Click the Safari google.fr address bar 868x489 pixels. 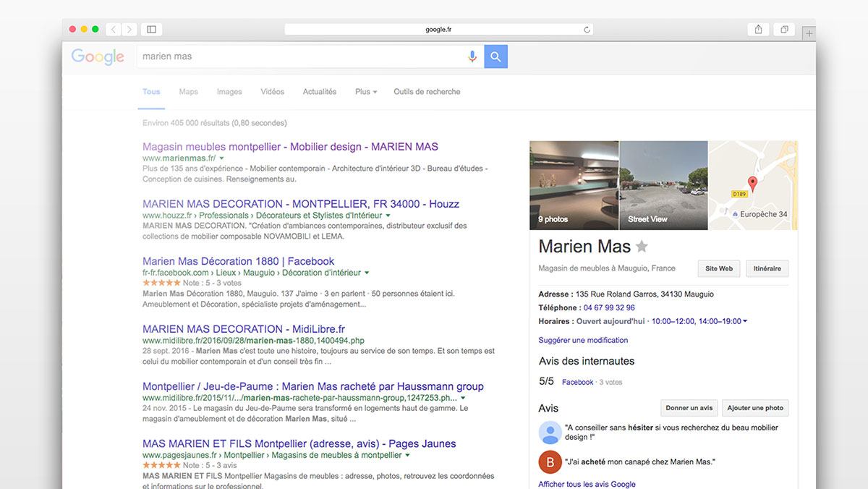pyautogui.click(x=439, y=30)
